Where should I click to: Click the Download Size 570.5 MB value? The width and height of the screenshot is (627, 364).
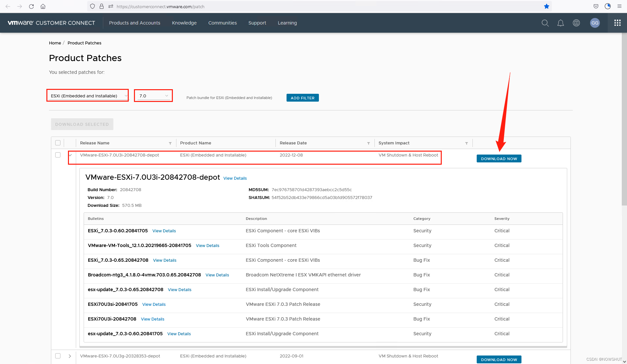[x=132, y=206]
